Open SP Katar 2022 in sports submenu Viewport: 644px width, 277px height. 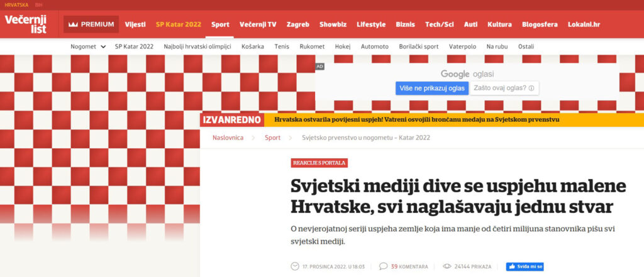tap(134, 46)
